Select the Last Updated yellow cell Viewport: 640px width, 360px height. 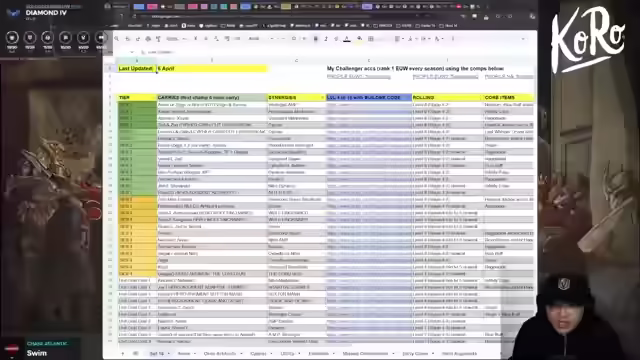tap(137, 69)
